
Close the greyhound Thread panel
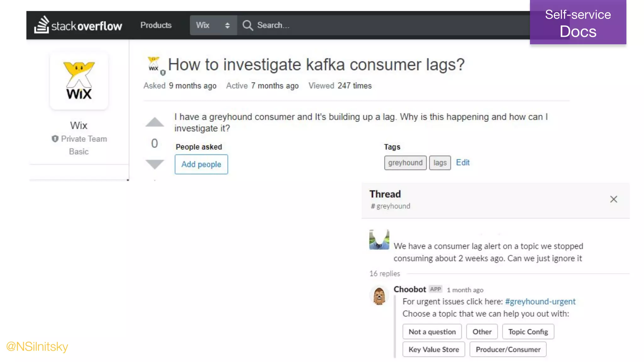click(613, 199)
